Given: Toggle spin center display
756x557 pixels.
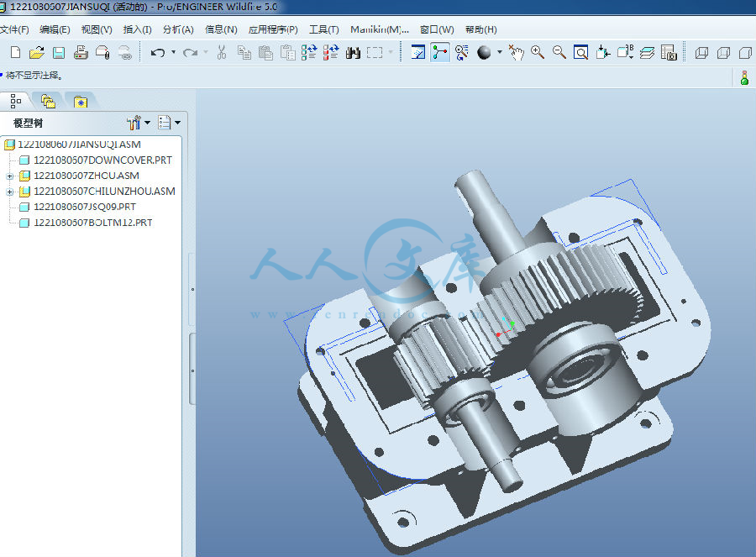Looking at the screenshot, I should 439,53.
